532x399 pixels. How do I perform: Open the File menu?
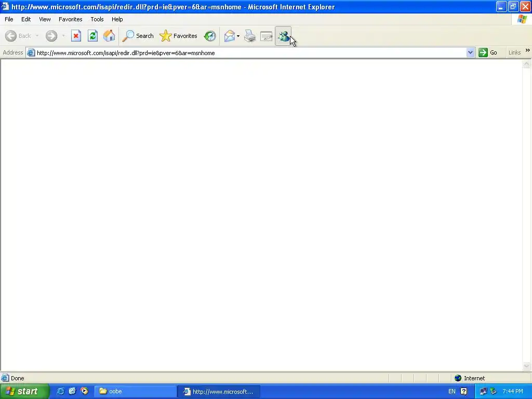click(x=9, y=19)
